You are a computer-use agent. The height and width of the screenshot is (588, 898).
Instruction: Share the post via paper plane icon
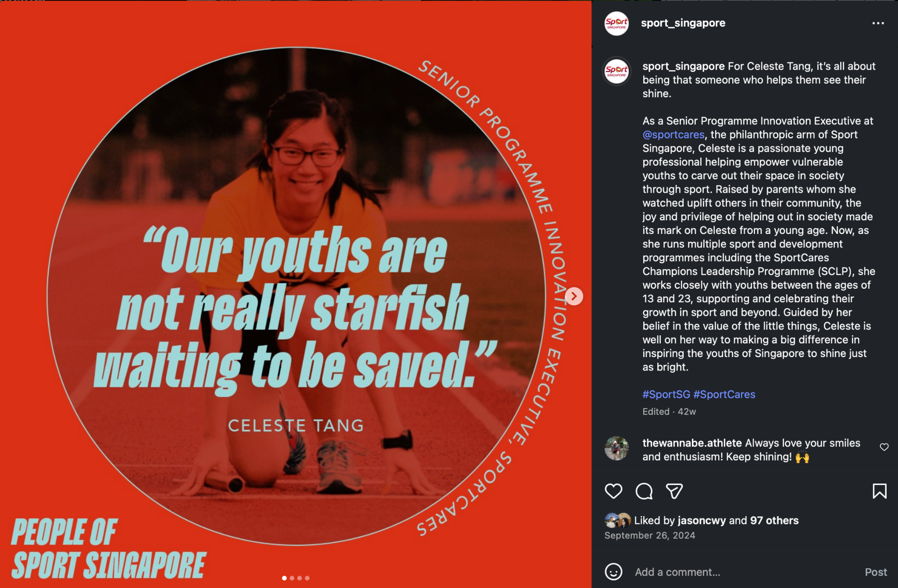click(x=674, y=491)
